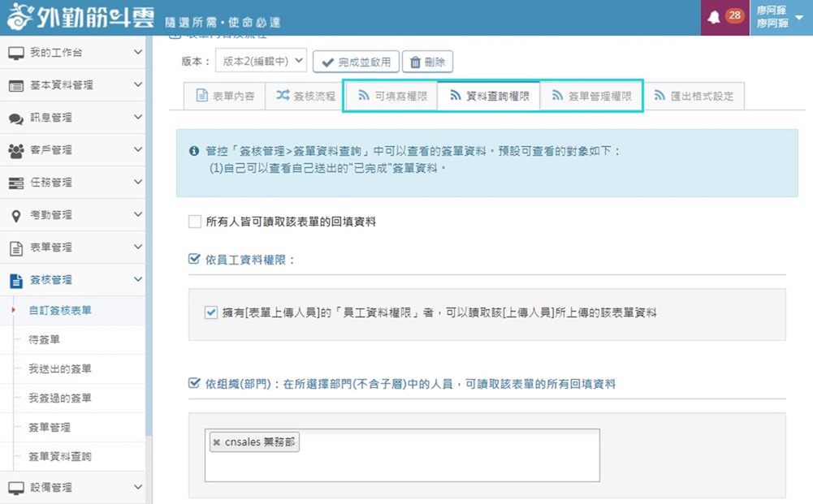Click the 完成並啟用 button

[x=356, y=62]
